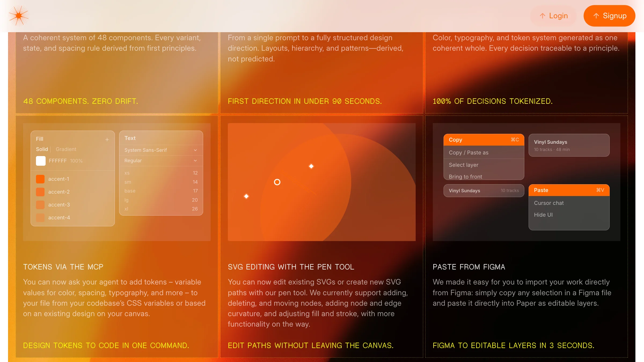Pick the accent-1 color swatch
The height and width of the screenshot is (362, 644).
[40, 179]
